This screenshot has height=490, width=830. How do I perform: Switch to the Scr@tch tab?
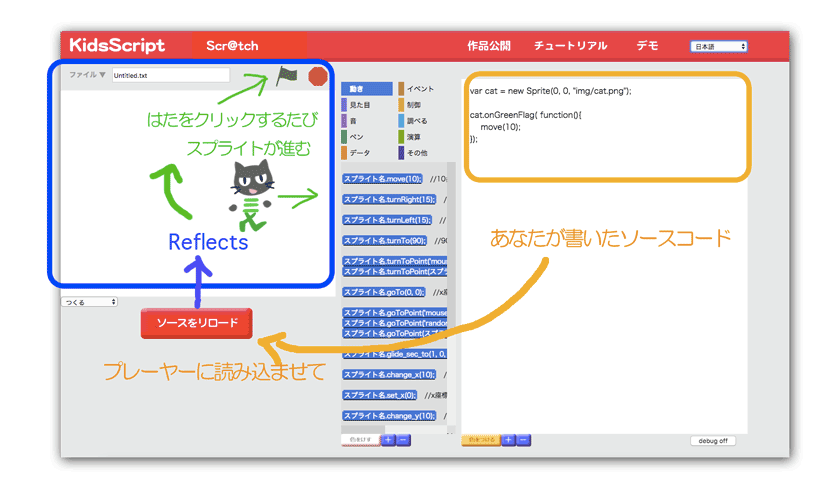point(232,46)
